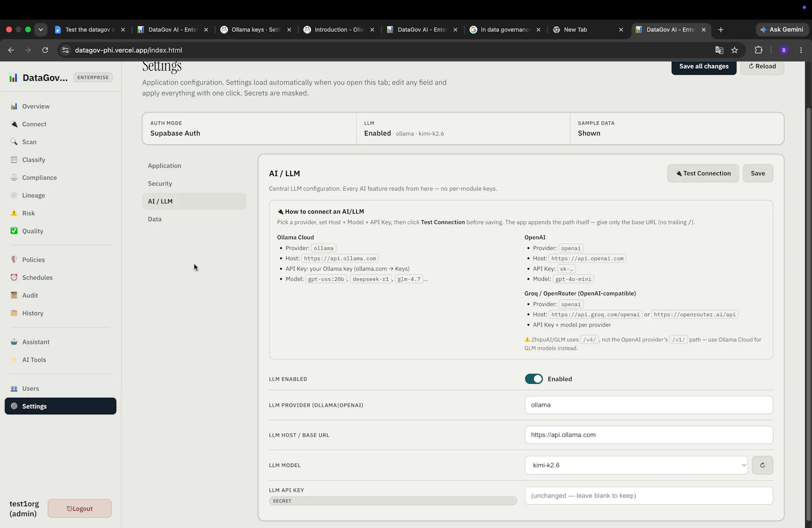The image size is (812, 528).
Task: Click the site information icon in the address bar
Action: coord(65,50)
